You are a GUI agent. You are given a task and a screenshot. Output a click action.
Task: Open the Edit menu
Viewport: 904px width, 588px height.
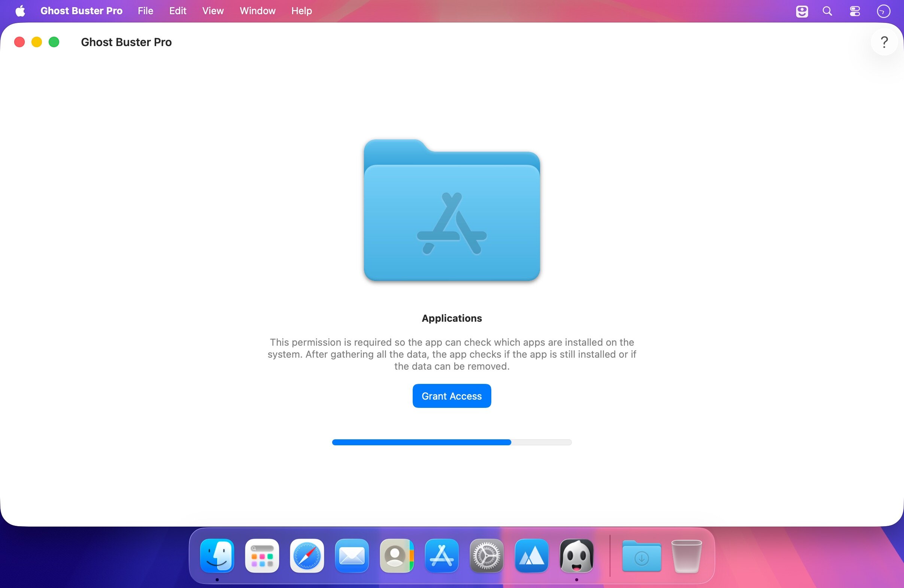pyautogui.click(x=178, y=10)
